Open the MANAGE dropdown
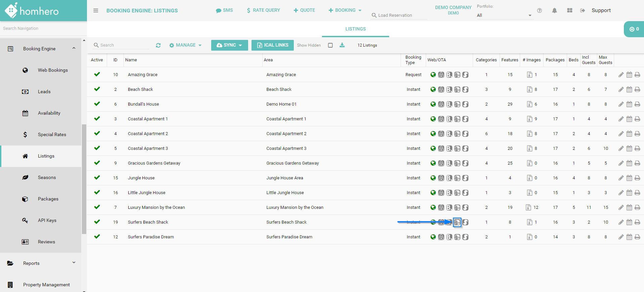 pyautogui.click(x=185, y=45)
